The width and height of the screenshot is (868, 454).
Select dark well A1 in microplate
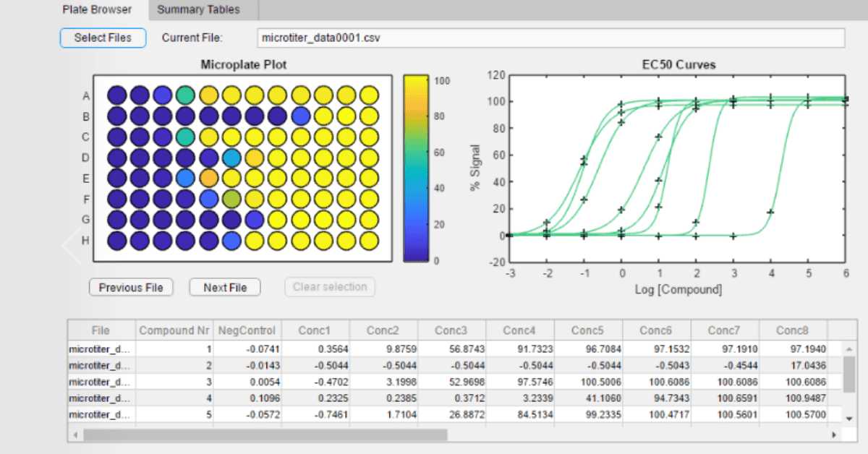(116, 95)
